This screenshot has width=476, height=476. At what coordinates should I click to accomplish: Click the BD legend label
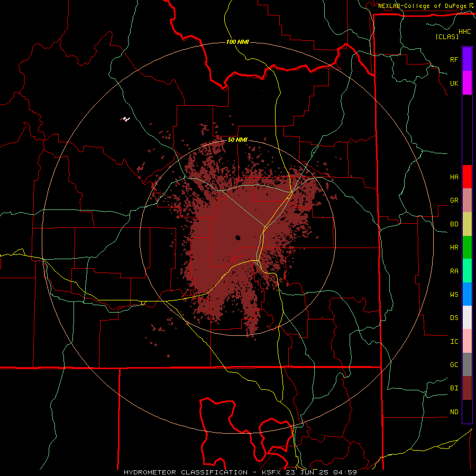click(x=454, y=224)
